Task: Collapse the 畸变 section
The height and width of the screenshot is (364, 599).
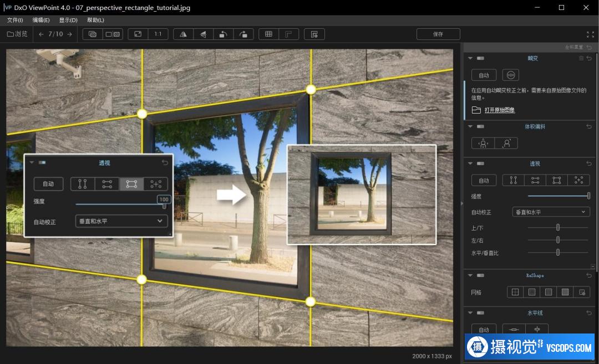Action: [470, 58]
